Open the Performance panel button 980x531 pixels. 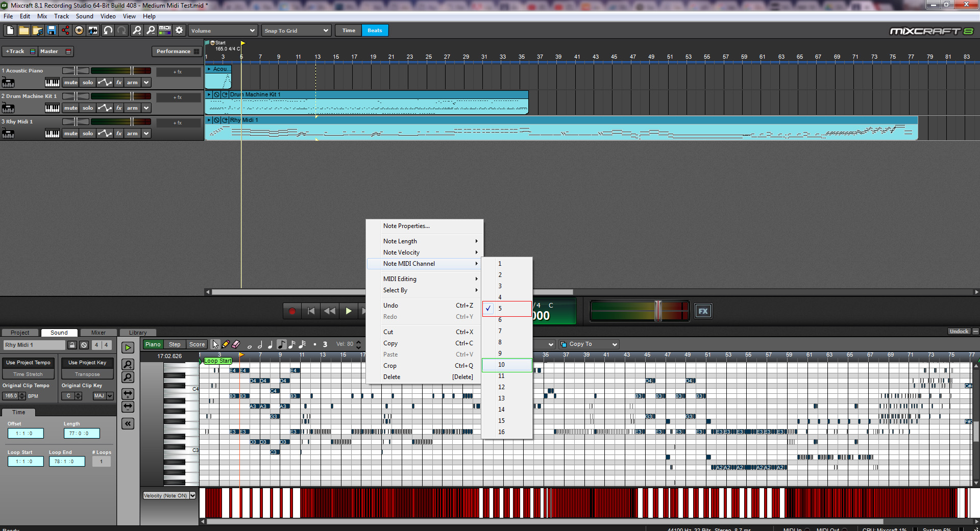pyautogui.click(x=177, y=52)
